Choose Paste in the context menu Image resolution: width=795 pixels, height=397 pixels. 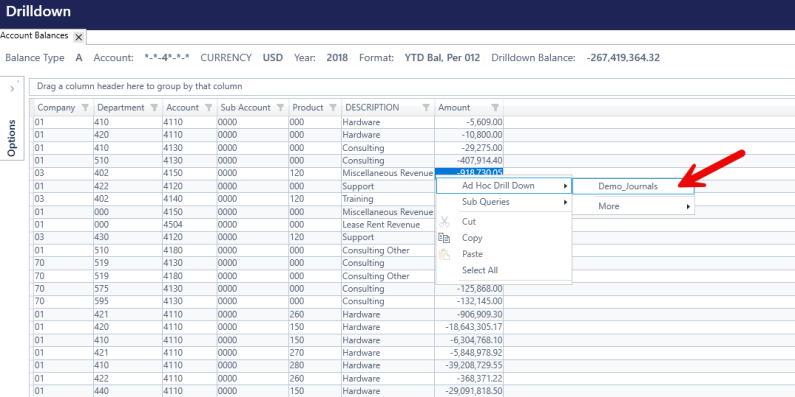504,254
